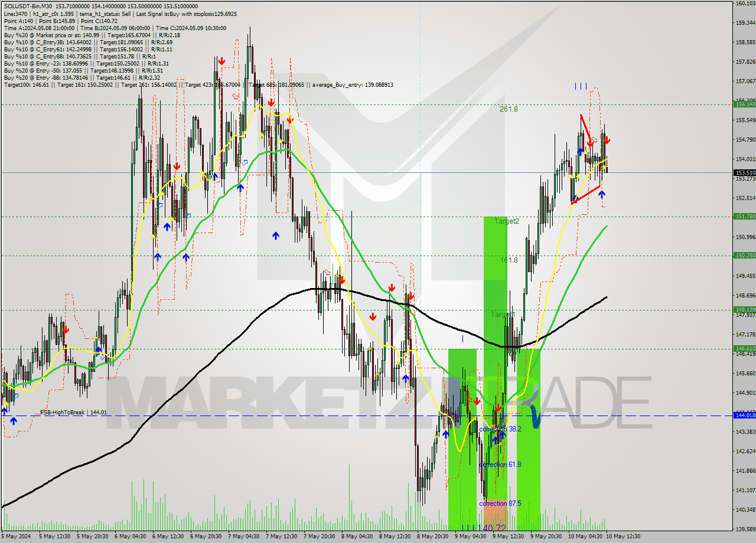Click the '7 May 20:30' time label
The width and height of the screenshot is (756, 543).
320,537
